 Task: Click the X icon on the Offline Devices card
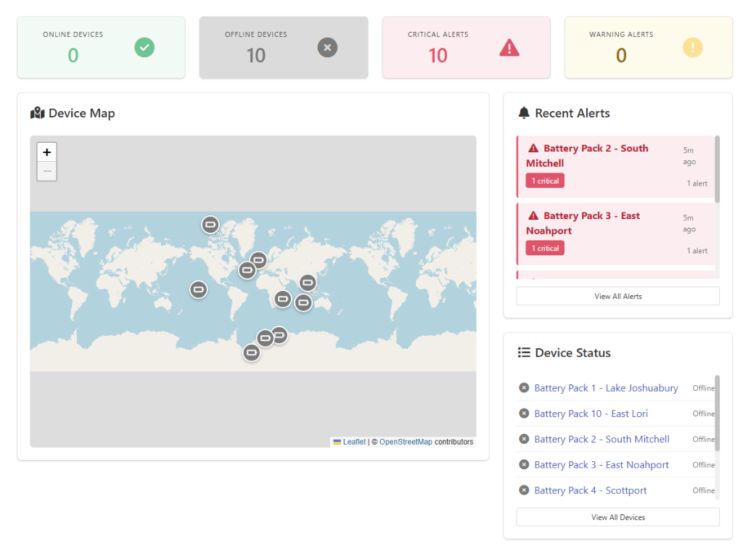tap(327, 47)
